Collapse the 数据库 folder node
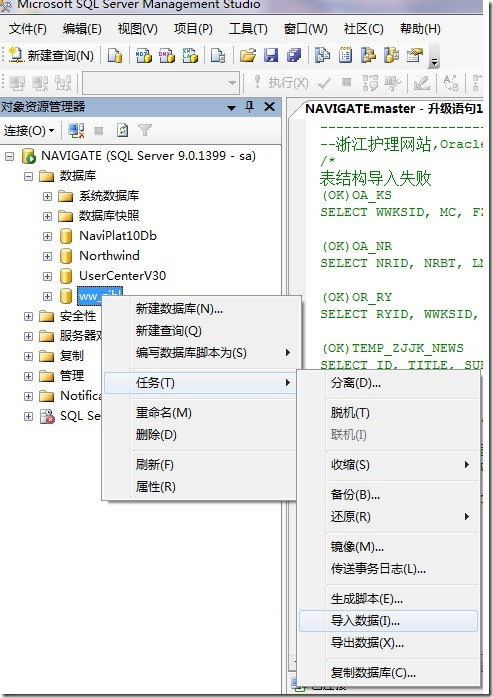This screenshot has height=698, width=493. 29,176
